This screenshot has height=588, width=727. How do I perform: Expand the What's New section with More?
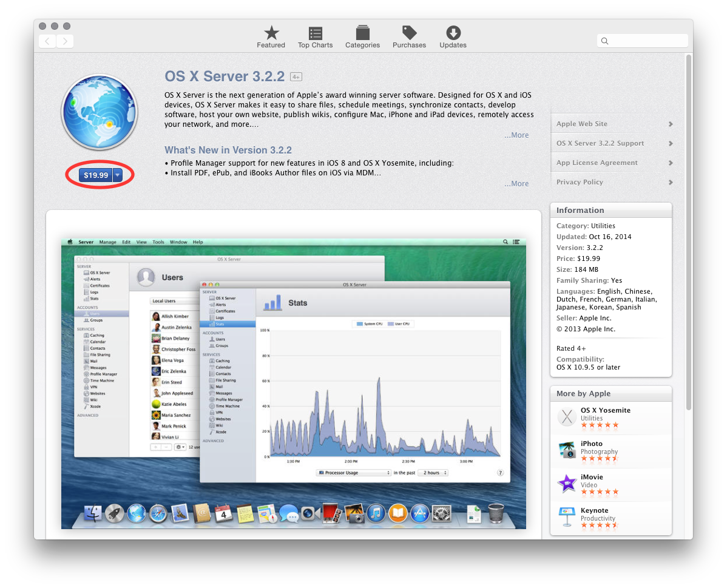coord(516,184)
